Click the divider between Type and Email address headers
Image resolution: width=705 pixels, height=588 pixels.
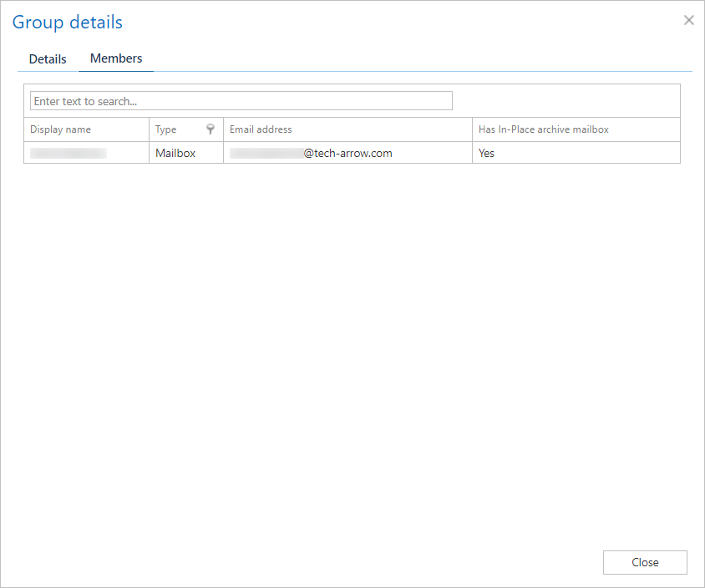pyautogui.click(x=223, y=129)
